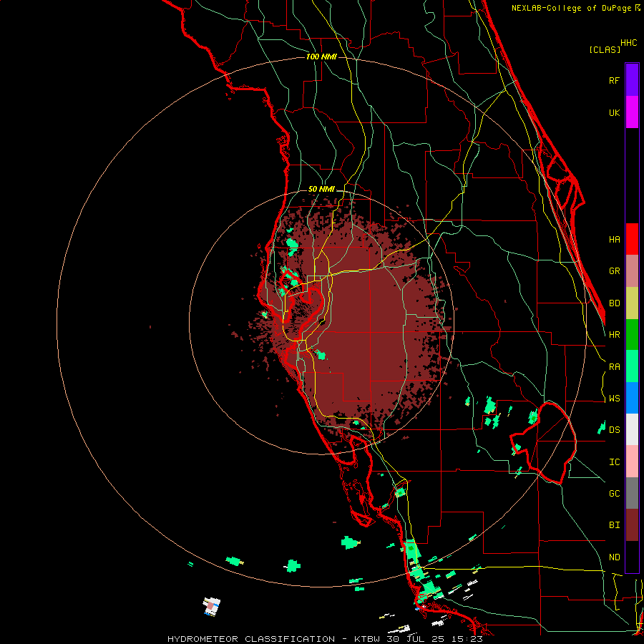Click the ND legend label

pyautogui.click(x=614, y=557)
